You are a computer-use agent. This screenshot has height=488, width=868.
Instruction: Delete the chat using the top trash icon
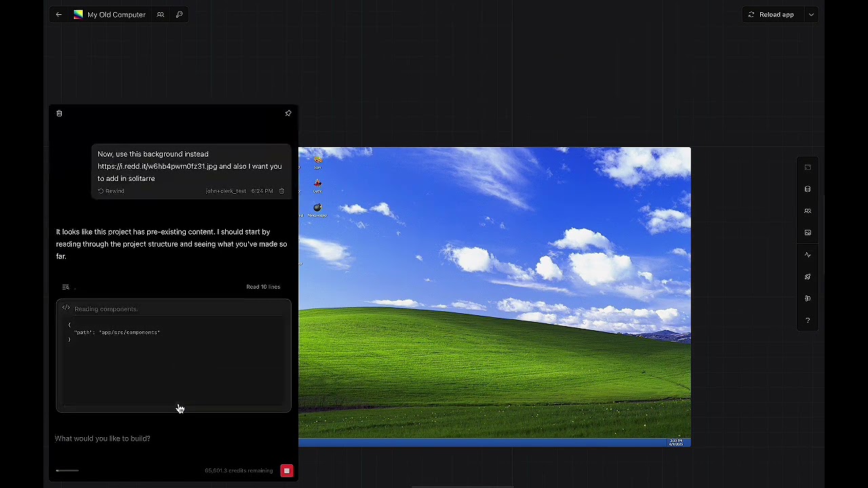(x=59, y=113)
